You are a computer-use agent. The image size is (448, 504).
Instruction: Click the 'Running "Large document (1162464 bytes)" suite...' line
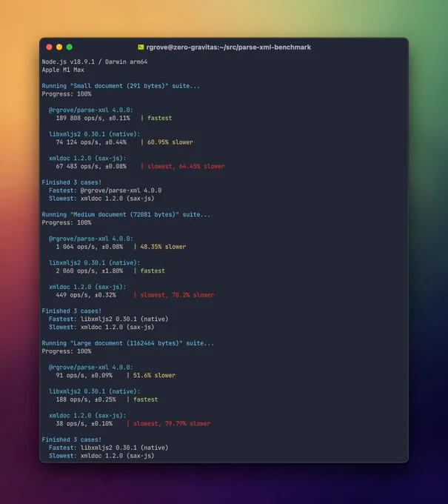(x=128, y=343)
